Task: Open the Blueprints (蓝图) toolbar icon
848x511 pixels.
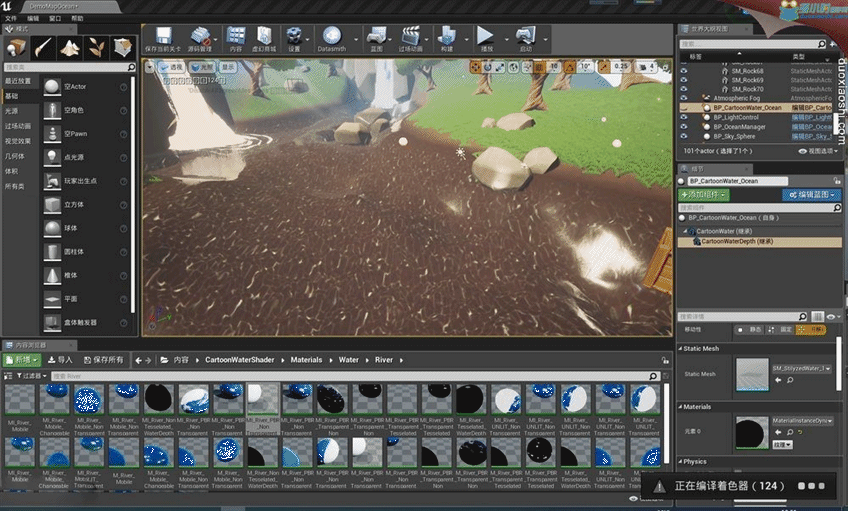Action: click(x=376, y=39)
